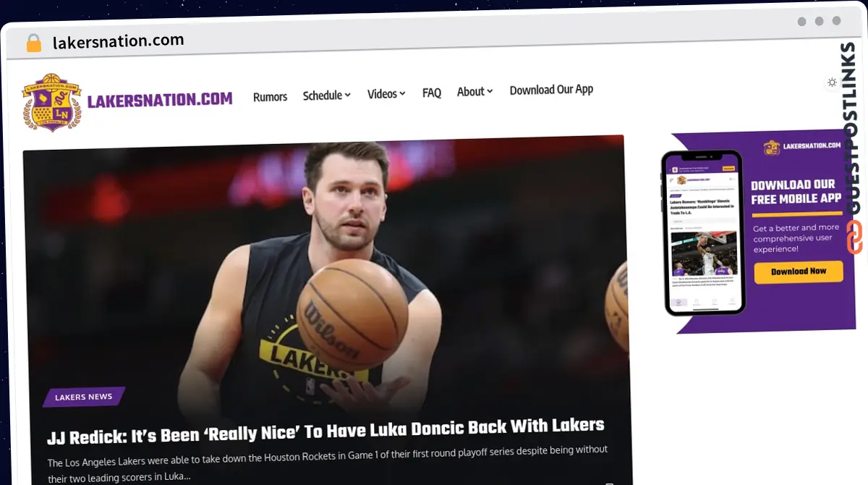Click the padlock icon in the address bar

coord(34,43)
